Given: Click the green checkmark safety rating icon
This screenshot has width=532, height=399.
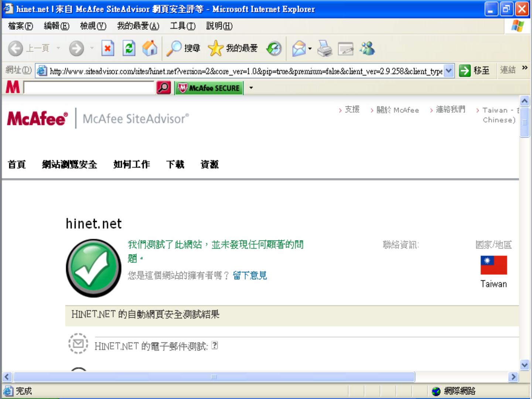Looking at the screenshot, I should point(94,268).
